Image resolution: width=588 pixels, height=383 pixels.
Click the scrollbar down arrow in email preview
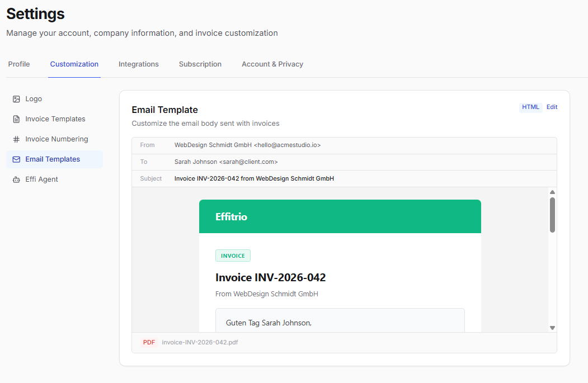point(552,328)
